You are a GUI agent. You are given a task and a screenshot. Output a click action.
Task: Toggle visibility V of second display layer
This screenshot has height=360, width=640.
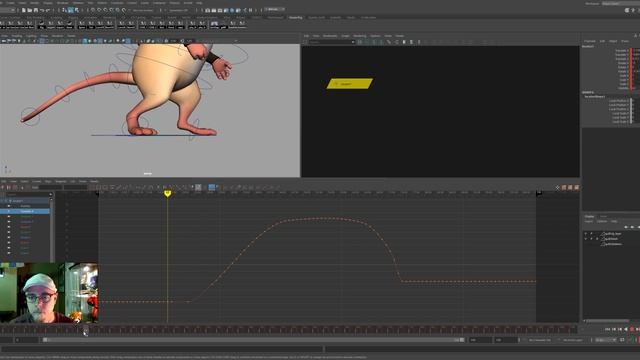click(586, 239)
